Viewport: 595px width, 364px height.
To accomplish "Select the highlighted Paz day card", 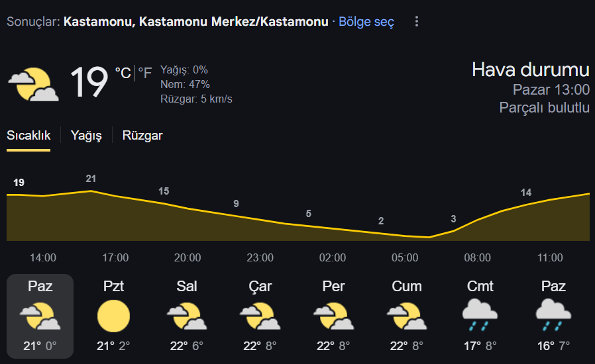I will tap(40, 316).
